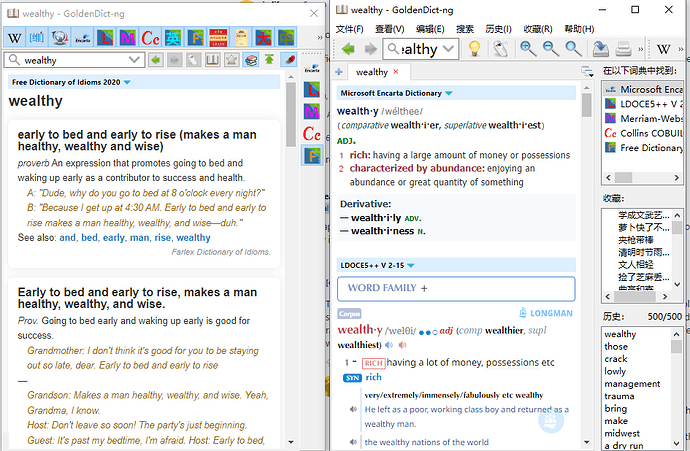Collapse LDOCE5++ V 2-15 article triangle

(x=411, y=265)
